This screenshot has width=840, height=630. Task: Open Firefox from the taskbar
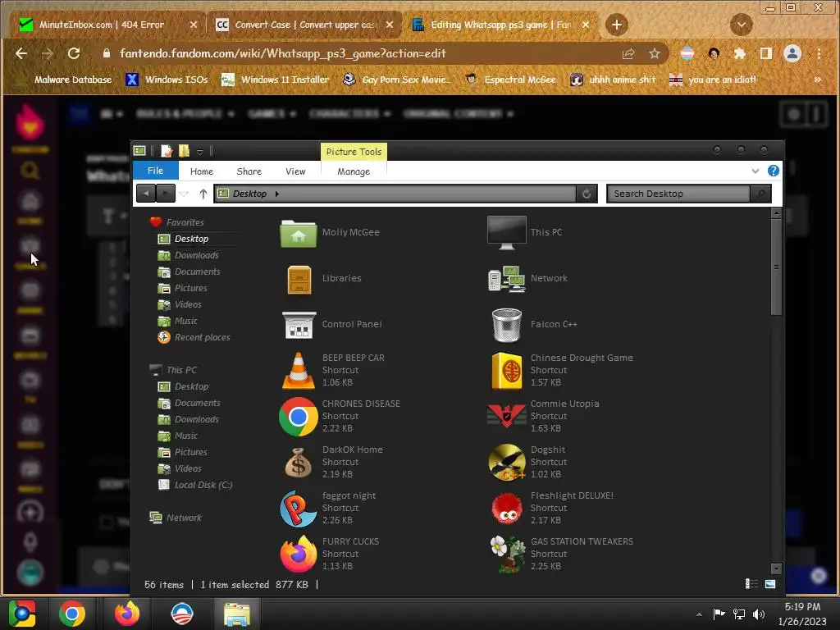(127, 614)
